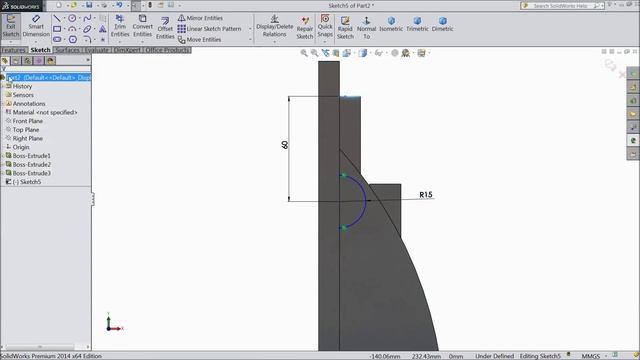Click Mirror Entities
Image resolution: width=640 pixels, height=360 pixels.
pyautogui.click(x=200, y=18)
